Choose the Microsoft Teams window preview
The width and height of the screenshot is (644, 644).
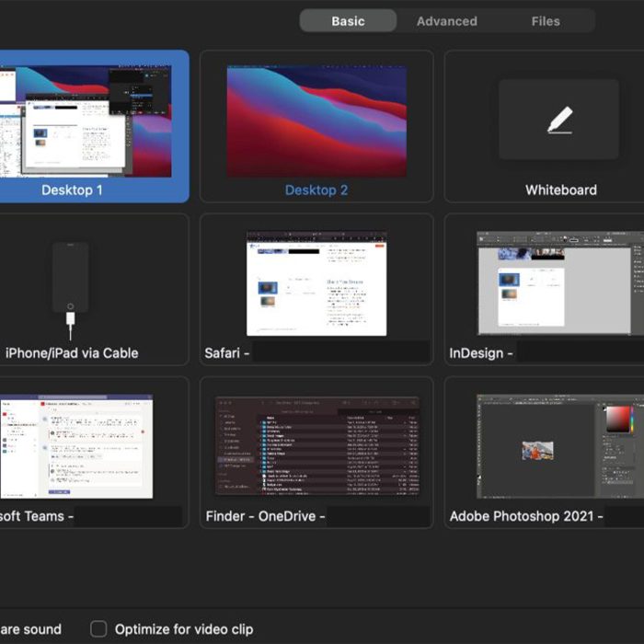point(76,446)
